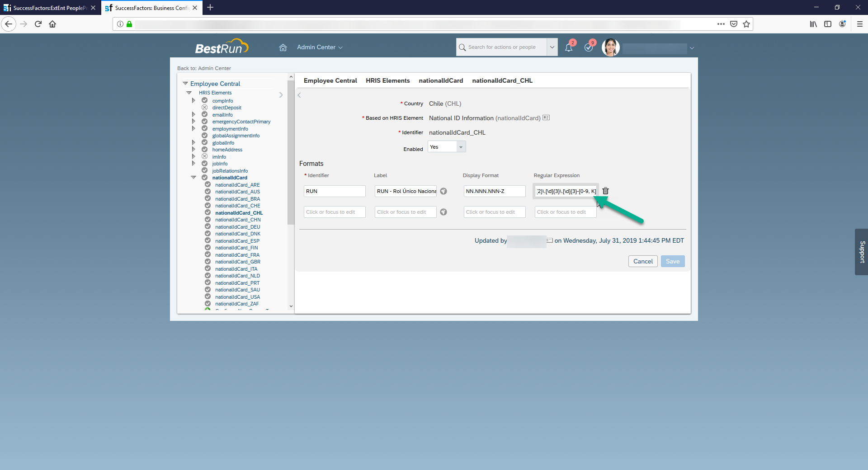Go back to Admin Center link
This screenshot has height=470, width=868.
point(204,68)
